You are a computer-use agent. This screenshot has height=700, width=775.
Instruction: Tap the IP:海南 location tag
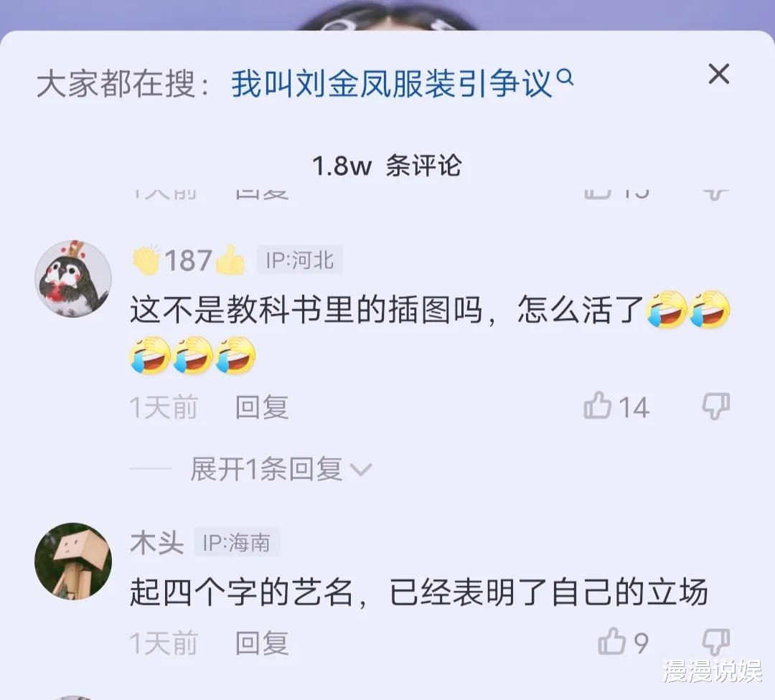coord(236,543)
